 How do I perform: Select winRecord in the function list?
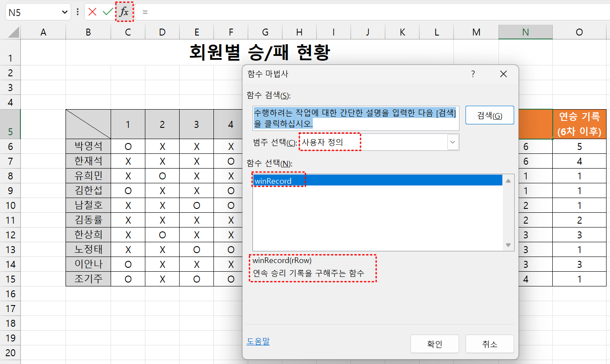point(273,181)
